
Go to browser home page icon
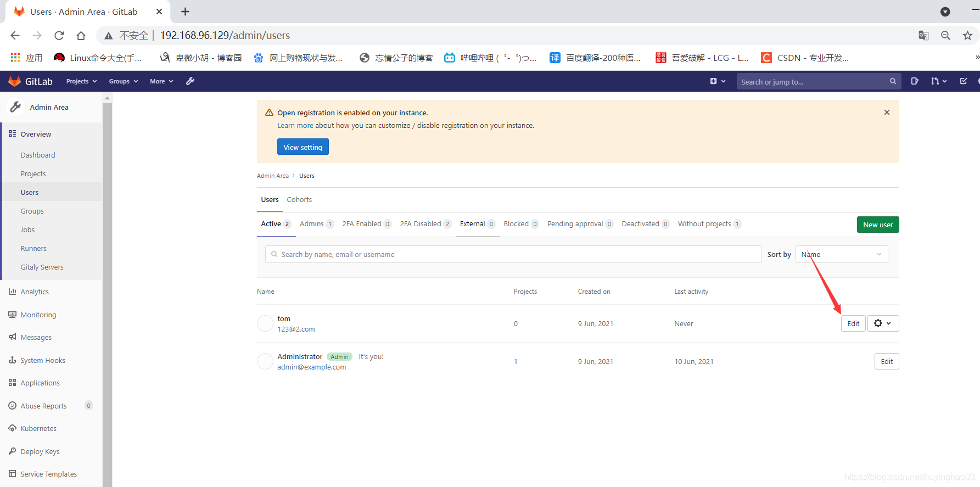81,36
